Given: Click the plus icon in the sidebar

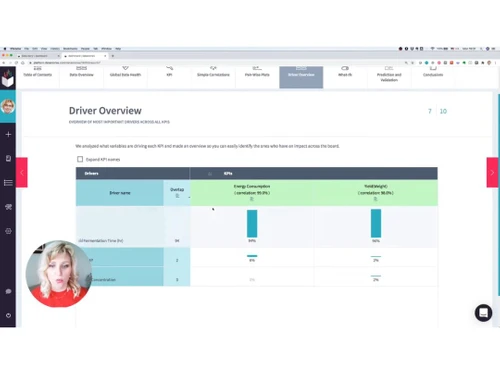Looking at the screenshot, I should 8,134.
